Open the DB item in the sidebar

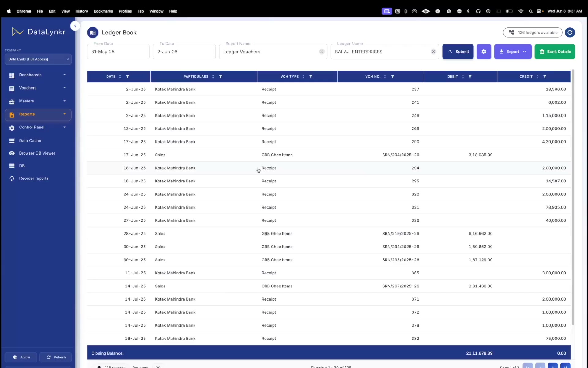[22, 166]
